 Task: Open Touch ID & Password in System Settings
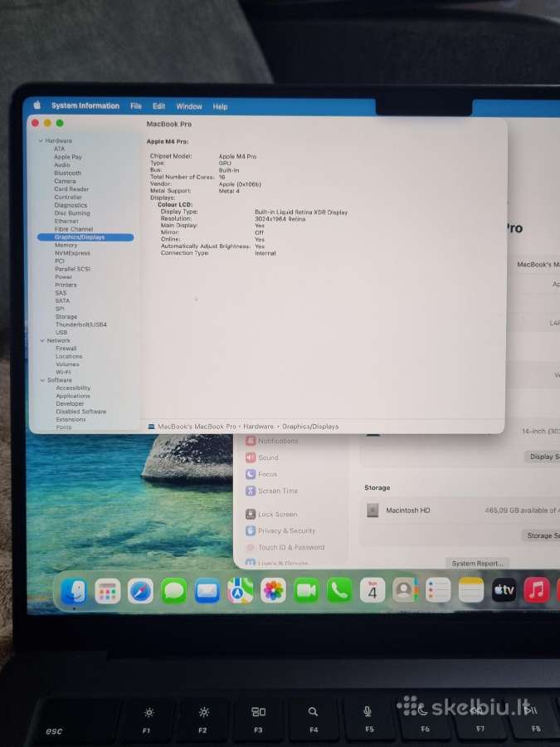[x=285, y=548]
